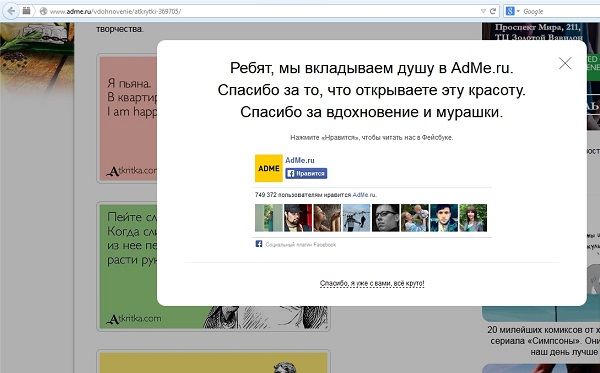Image resolution: width=600 pixels, height=373 pixels.
Task: Open fan photo with snowy winter scene
Action: coord(356,218)
